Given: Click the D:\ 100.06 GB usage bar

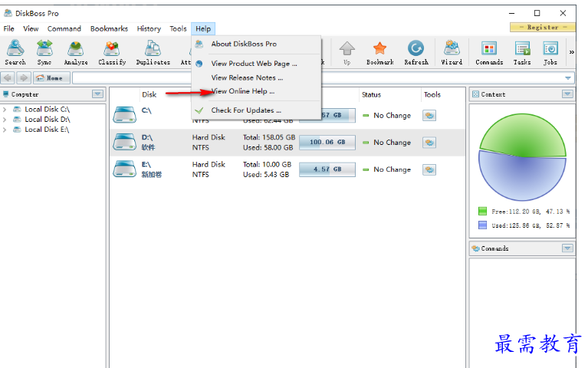Looking at the screenshot, I should tap(327, 142).
